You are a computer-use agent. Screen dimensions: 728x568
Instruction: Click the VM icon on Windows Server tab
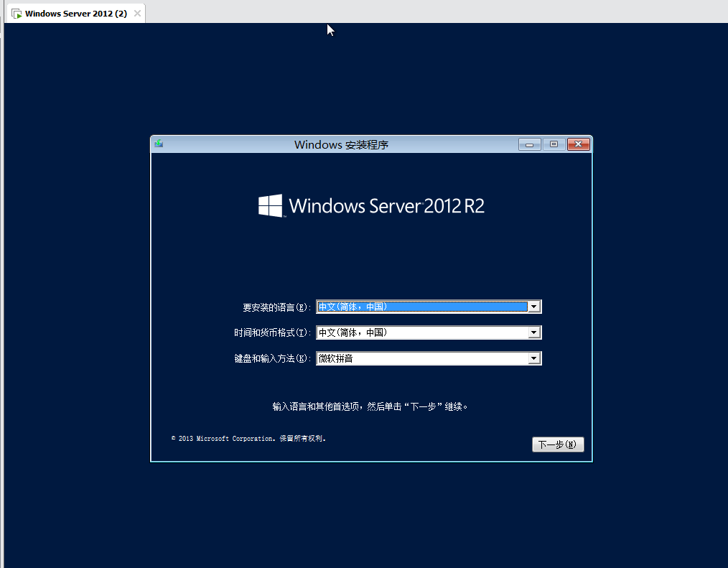tap(17, 14)
